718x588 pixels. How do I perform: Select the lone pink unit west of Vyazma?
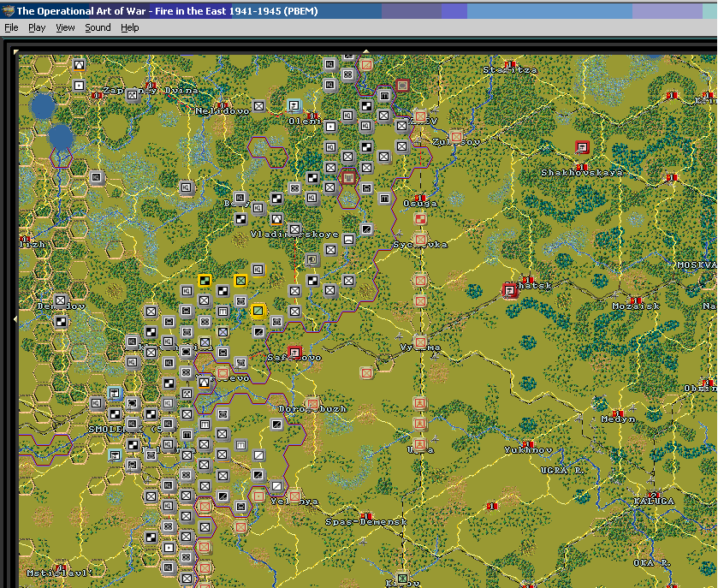coord(366,373)
